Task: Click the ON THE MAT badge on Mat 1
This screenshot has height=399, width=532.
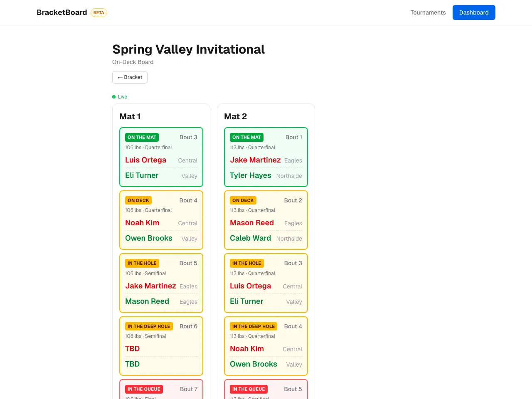Action: click(142, 137)
